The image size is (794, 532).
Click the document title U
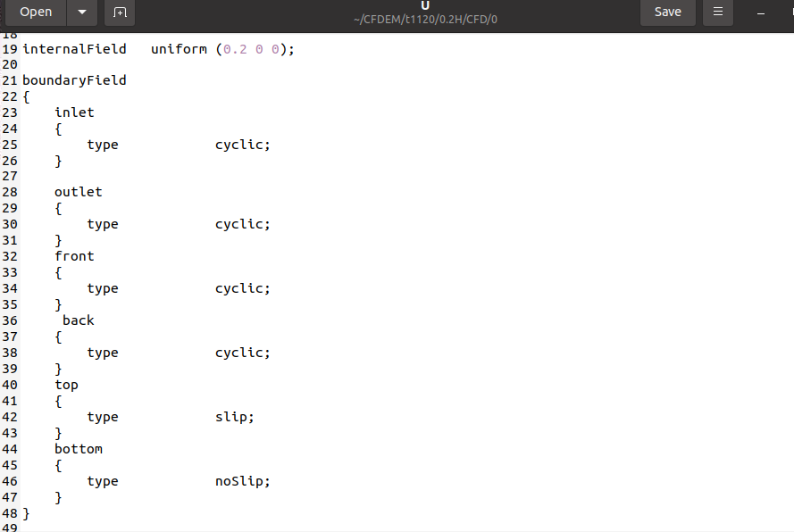coord(425,5)
